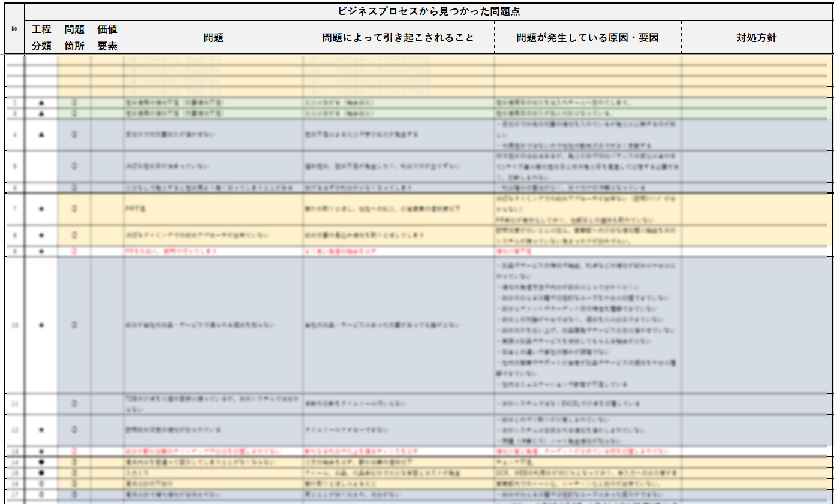Click the hollow circle in row 16
Screen dimensions: 834x504
[x=41, y=483]
